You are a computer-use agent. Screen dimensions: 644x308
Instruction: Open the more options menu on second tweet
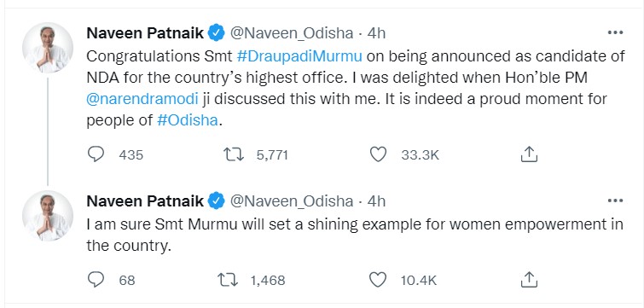(x=615, y=200)
